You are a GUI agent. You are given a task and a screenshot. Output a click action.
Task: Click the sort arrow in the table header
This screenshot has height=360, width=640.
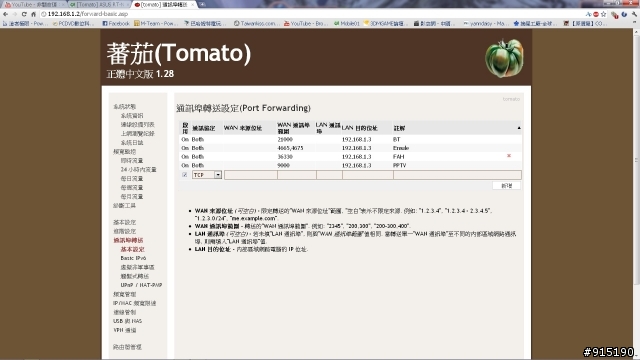519,128
